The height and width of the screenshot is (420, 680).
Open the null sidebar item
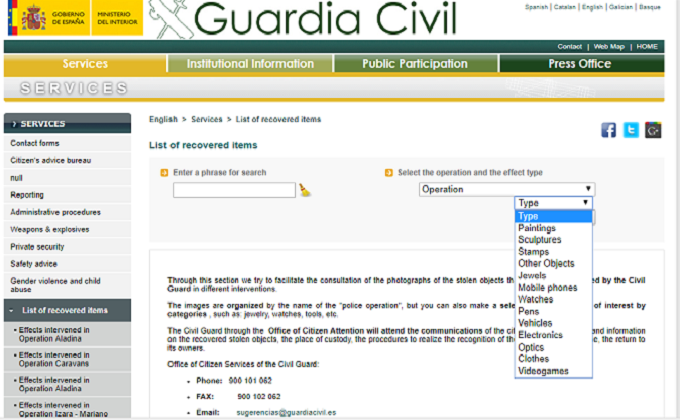point(67,178)
